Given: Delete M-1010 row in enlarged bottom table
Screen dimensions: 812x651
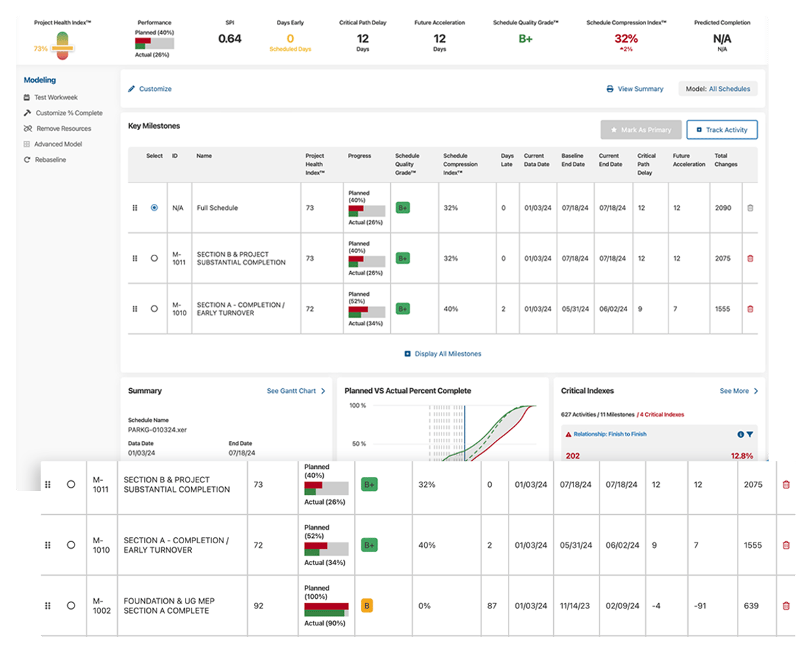Looking at the screenshot, I should click(x=786, y=545).
